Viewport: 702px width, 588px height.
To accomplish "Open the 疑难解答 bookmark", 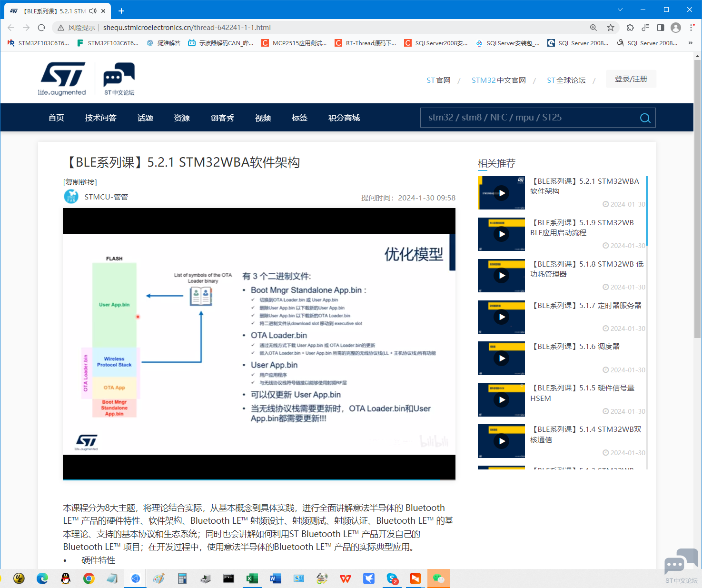I will pyautogui.click(x=163, y=43).
